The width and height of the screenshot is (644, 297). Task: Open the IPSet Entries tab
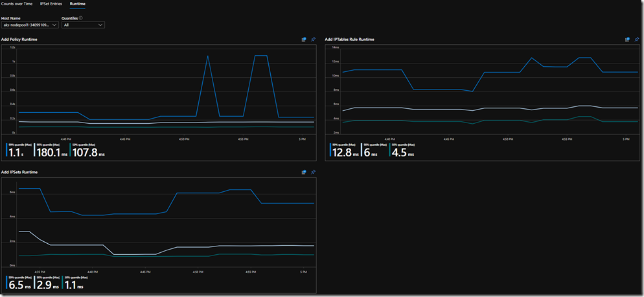coord(51,3)
